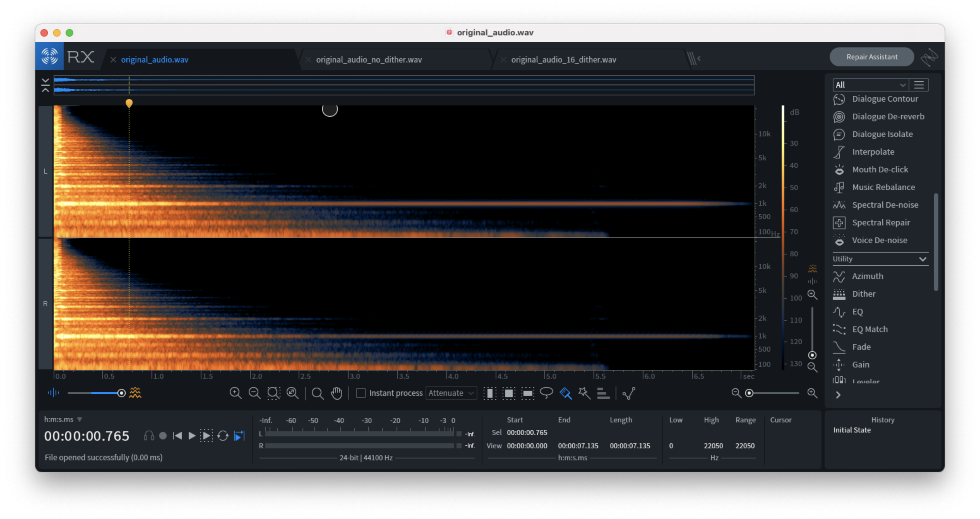Viewport: 980px width, 519px height.
Task: Open the All module filter dropdown
Action: pos(870,85)
